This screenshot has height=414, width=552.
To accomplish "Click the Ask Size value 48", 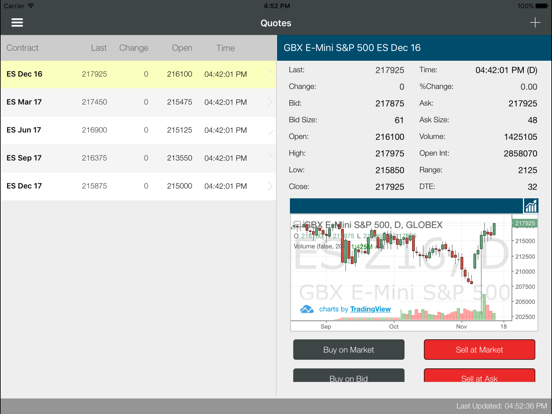I will pyautogui.click(x=533, y=120).
